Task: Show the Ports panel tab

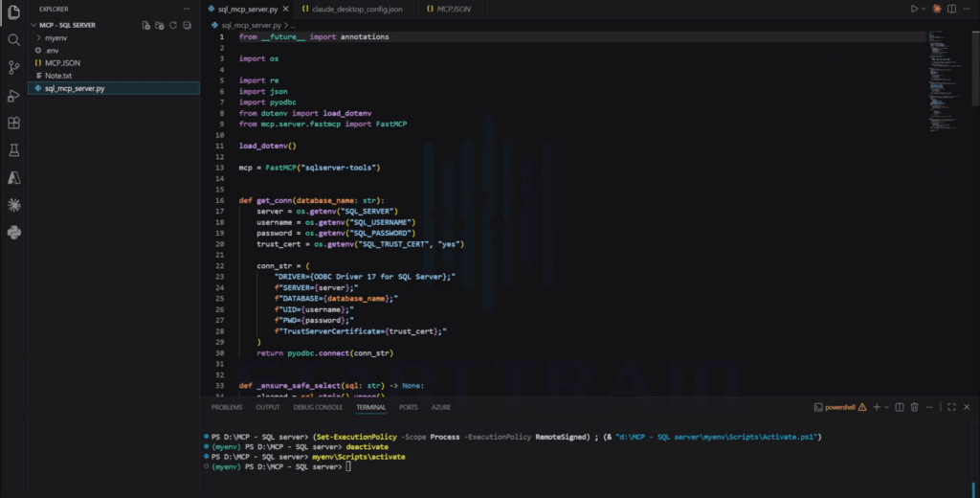Action: pos(408,407)
